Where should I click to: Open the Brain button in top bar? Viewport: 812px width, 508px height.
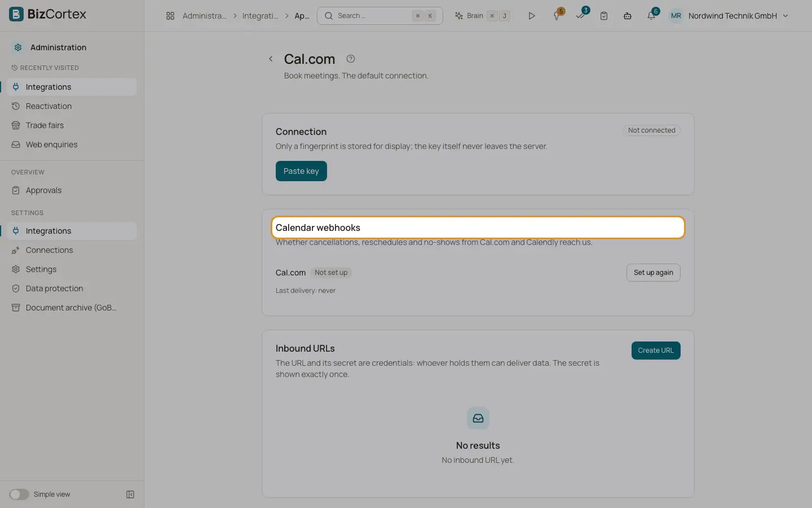(x=482, y=16)
